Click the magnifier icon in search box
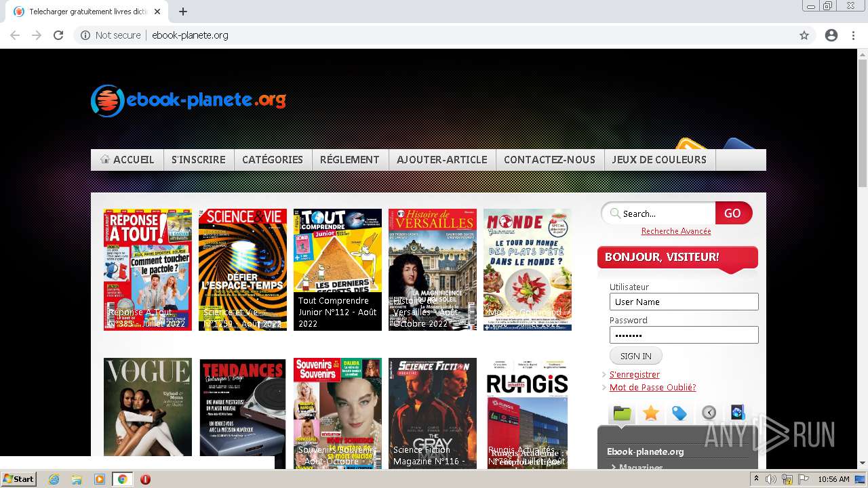The image size is (868, 488). 615,213
